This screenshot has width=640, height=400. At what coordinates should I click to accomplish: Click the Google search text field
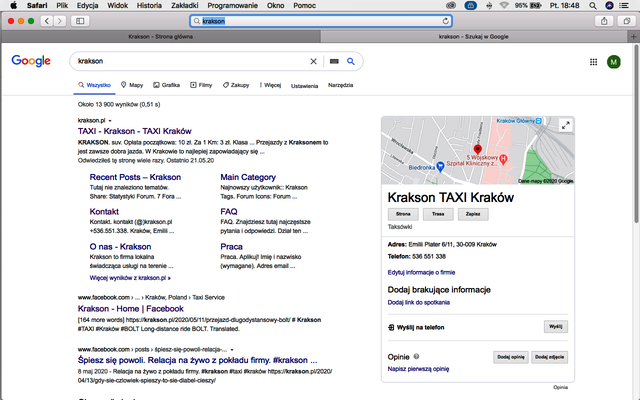[x=192, y=61]
